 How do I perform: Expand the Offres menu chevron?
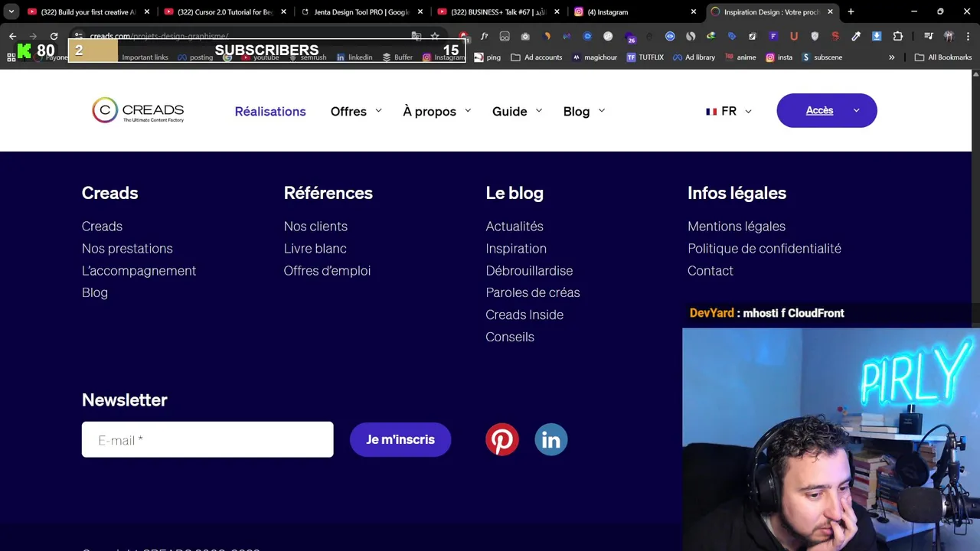pyautogui.click(x=378, y=111)
